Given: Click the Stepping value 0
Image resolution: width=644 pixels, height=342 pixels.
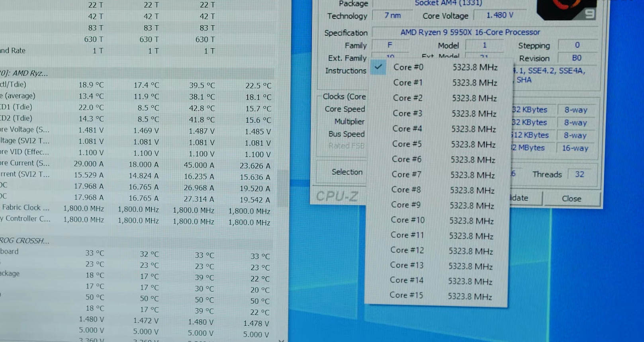Looking at the screenshot, I should (577, 45).
